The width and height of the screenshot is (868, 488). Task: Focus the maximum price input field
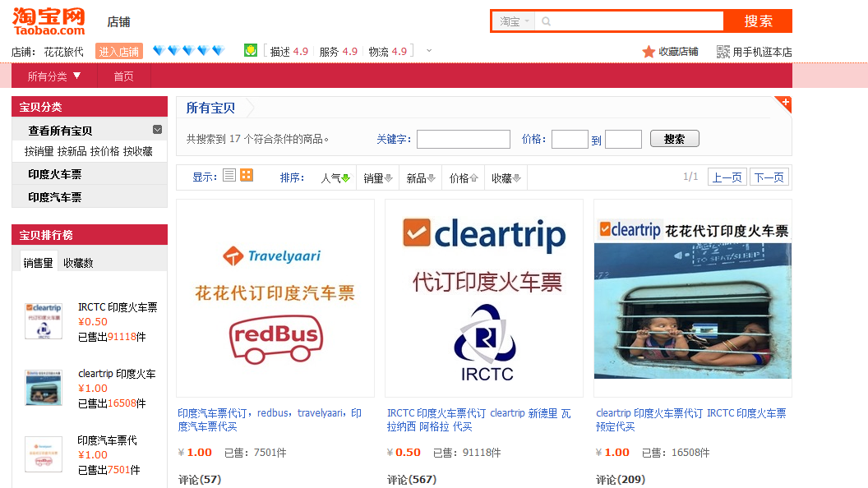coord(623,139)
